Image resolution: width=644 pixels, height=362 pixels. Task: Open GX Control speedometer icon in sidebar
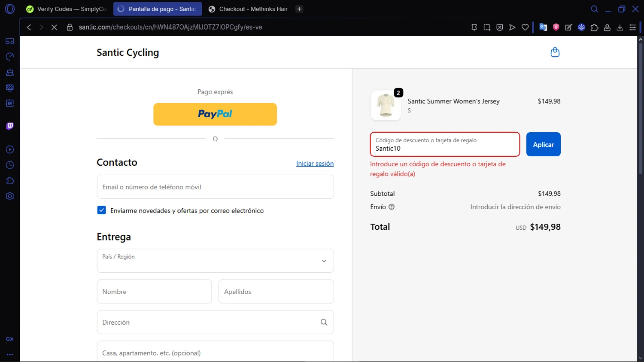click(10, 57)
